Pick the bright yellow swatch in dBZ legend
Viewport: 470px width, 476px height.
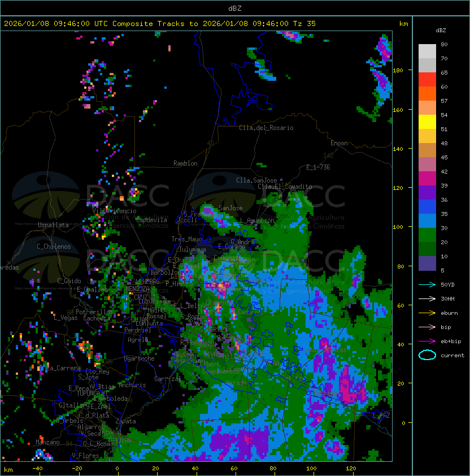coord(427,122)
